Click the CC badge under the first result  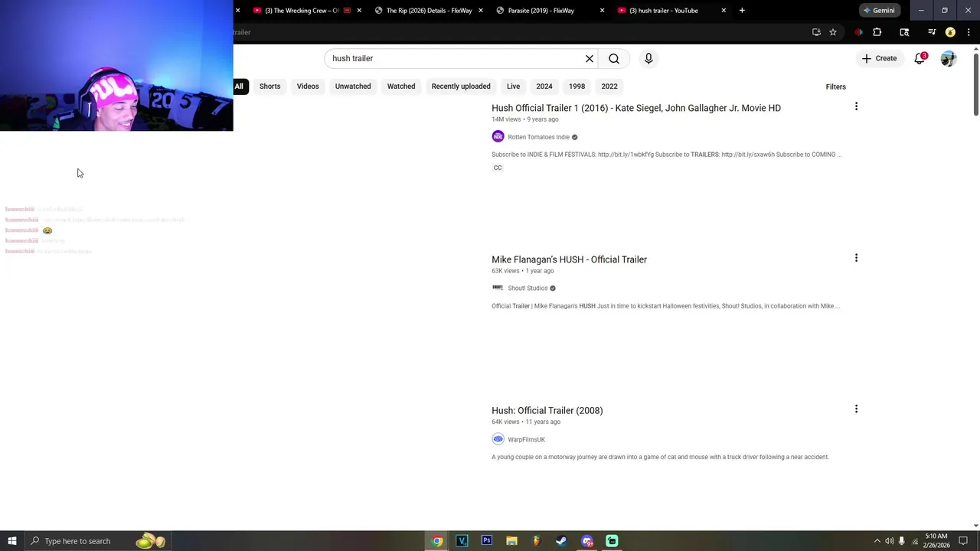(x=498, y=168)
